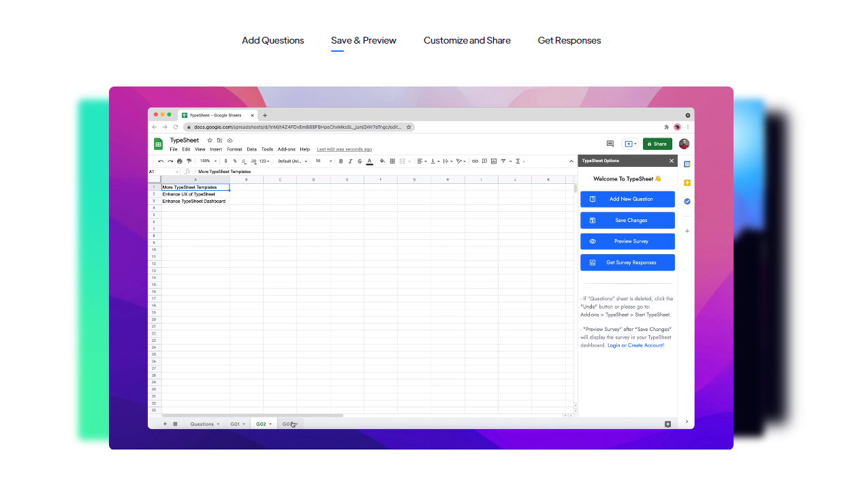850x504 pixels.
Task: Click the fill color paint bucket
Action: point(382,161)
